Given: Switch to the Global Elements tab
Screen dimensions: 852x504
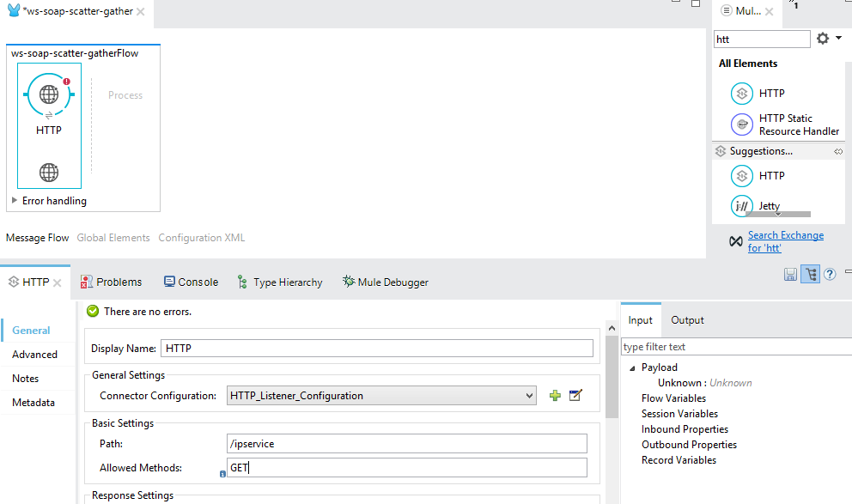Looking at the screenshot, I should pyautogui.click(x=113, y=238).
